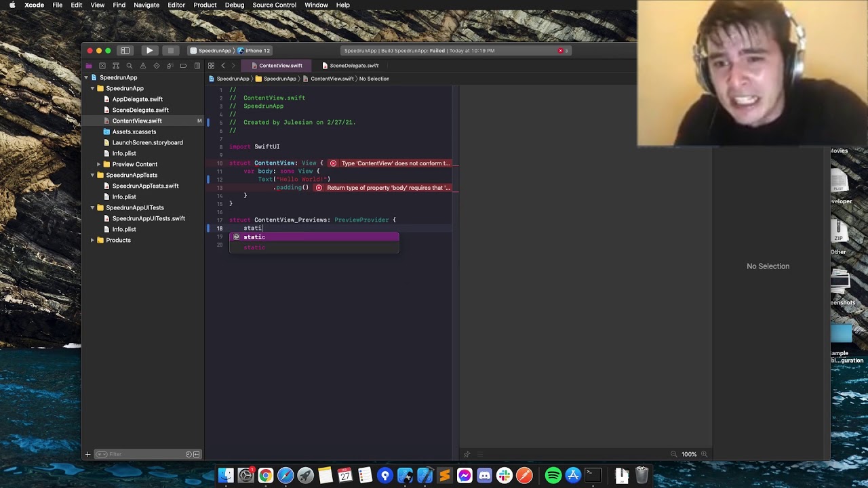868x488 pixels.
Task: Zoom in the canvas preview
Action: (x=705, y=454)
